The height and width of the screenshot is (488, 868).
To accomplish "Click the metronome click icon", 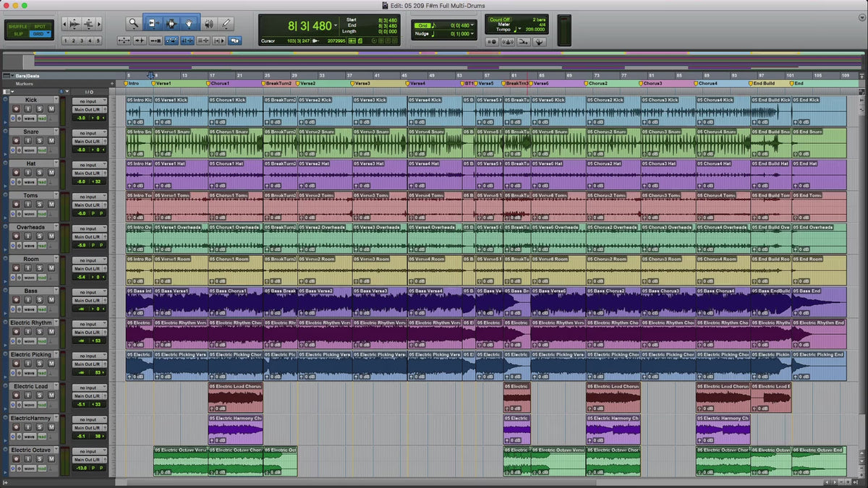I will [x=507, y=42].
